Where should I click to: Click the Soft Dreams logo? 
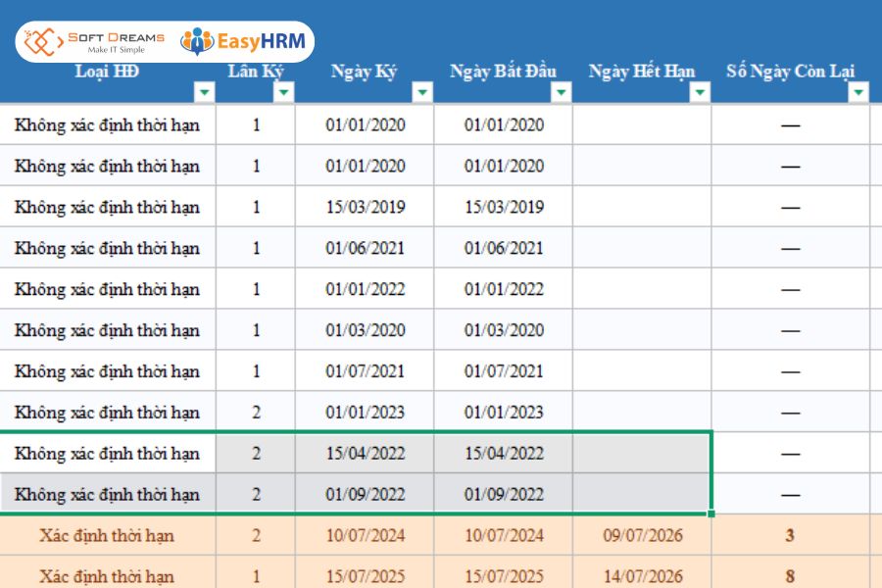click(94, 41)
